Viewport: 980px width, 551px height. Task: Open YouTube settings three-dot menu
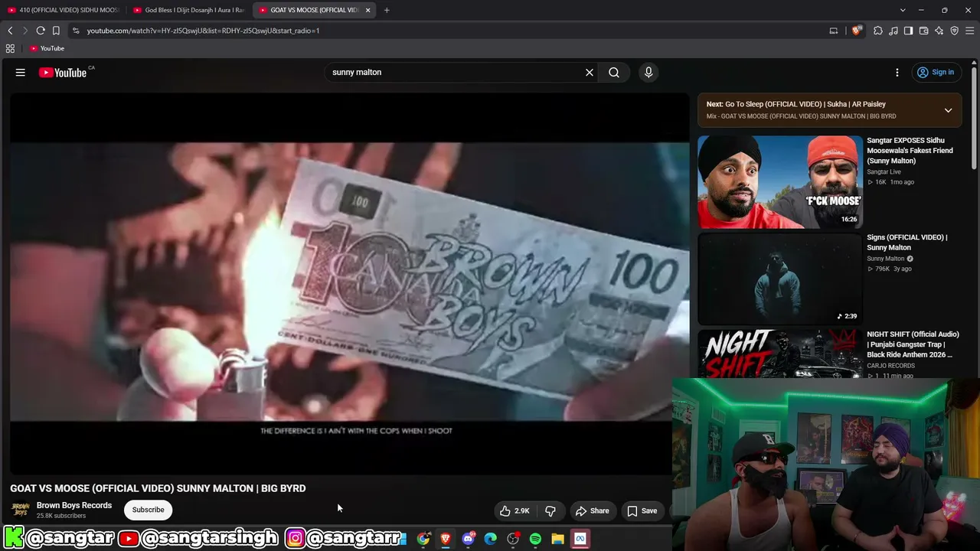(x=897, y=73)
